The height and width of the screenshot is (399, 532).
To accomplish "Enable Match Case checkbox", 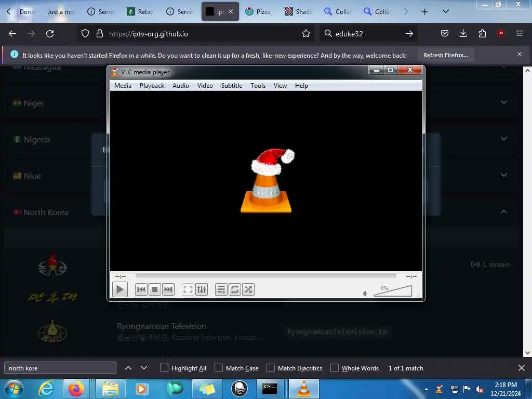I will [219, 368].
